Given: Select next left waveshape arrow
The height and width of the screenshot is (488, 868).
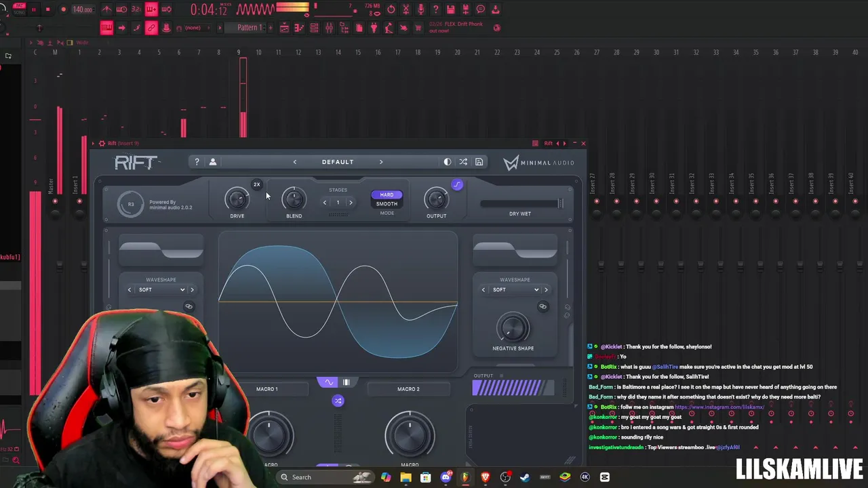Looking at the screenshot, I should pos(192,290).
